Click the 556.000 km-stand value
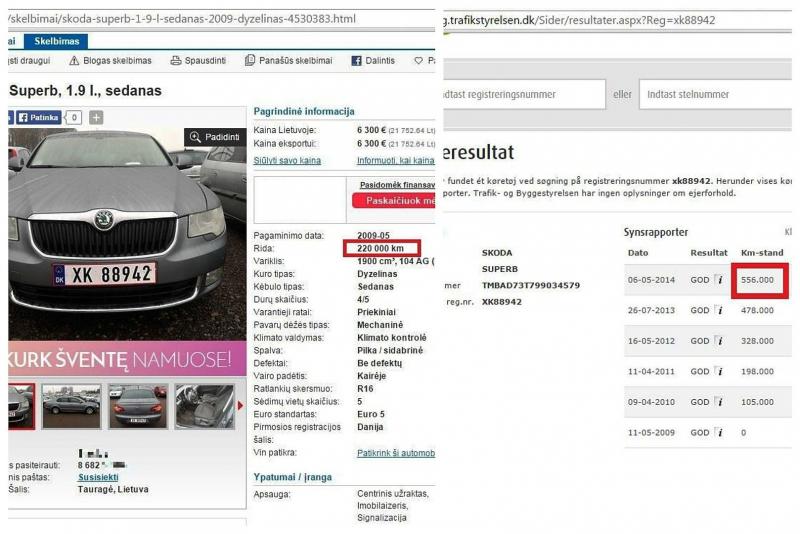 [757, 280]
